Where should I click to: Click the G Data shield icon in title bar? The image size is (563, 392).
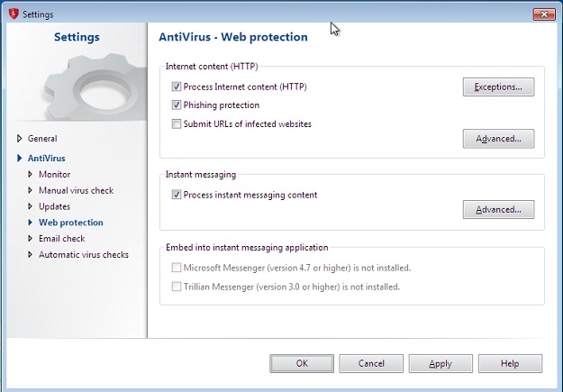[14, 14]
